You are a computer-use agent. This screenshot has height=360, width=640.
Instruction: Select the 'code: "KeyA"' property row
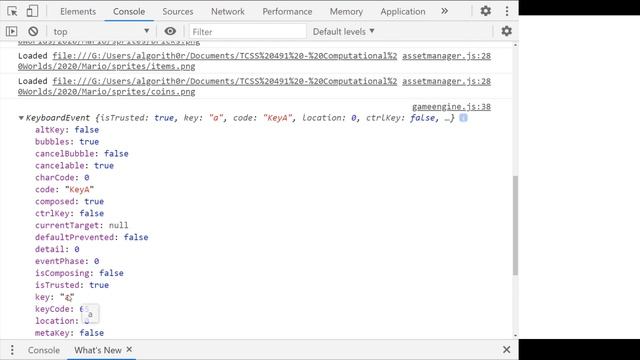point(64,189)
